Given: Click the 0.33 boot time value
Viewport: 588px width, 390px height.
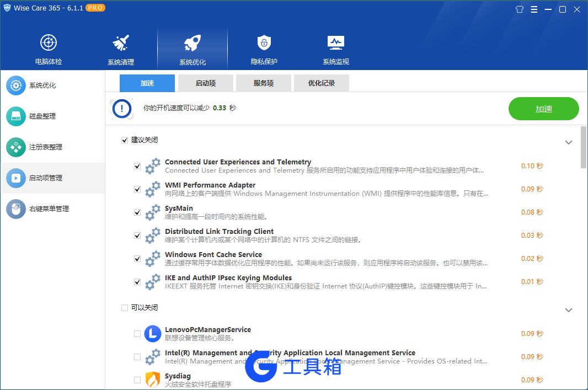Looking at the screenshot, I should pos(220,108).
